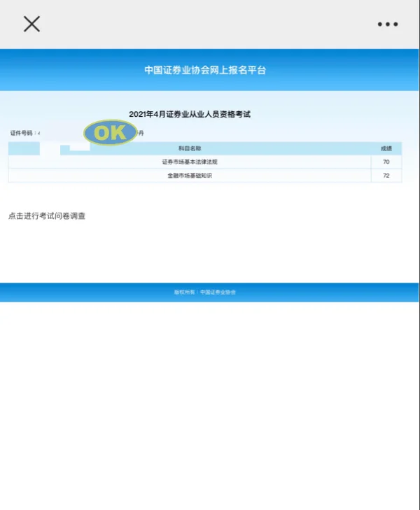The image size is (420, 510).
Task: Click the 科目名称 column header
Action: pos(190,148)
